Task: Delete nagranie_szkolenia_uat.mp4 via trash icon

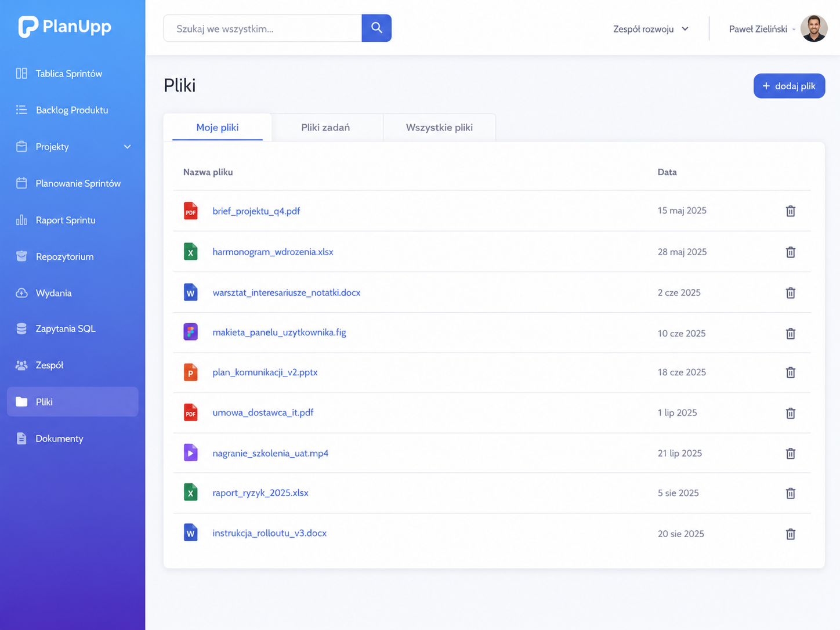Action: pos(790,454)
